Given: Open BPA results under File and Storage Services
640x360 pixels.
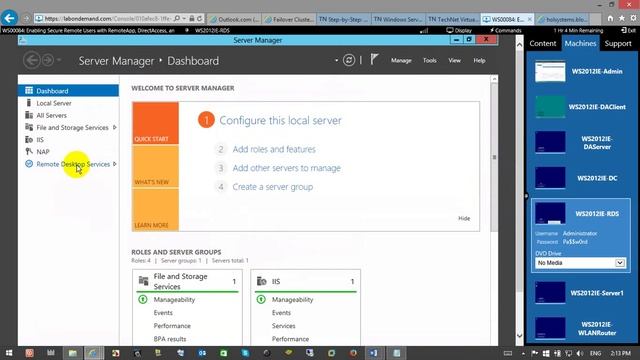Looking at the screenshot, I should click(170, 339).
